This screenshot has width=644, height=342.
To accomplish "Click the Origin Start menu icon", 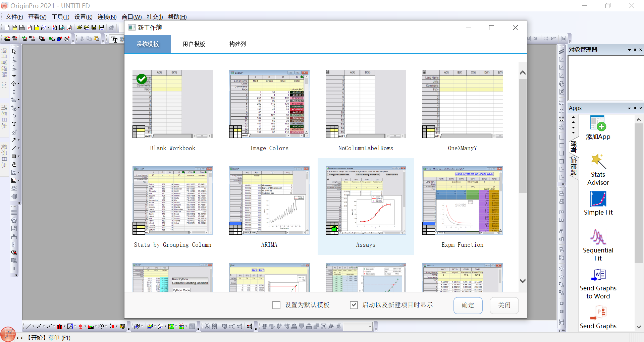I will tap(8, 334).
